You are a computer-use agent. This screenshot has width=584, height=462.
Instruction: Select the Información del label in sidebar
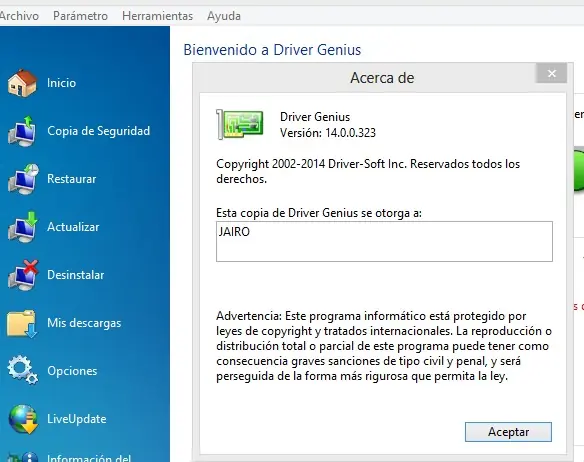(x=89, y=458)
